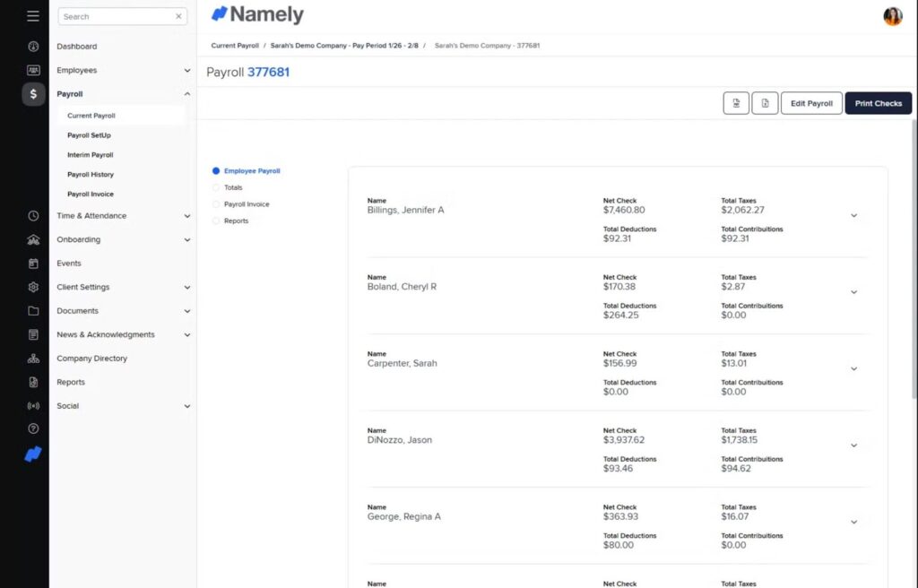Expand George, Regina A payroll row
Image resolution: width=918 pixels, height=588 pixels.
[x=853, y=522]
